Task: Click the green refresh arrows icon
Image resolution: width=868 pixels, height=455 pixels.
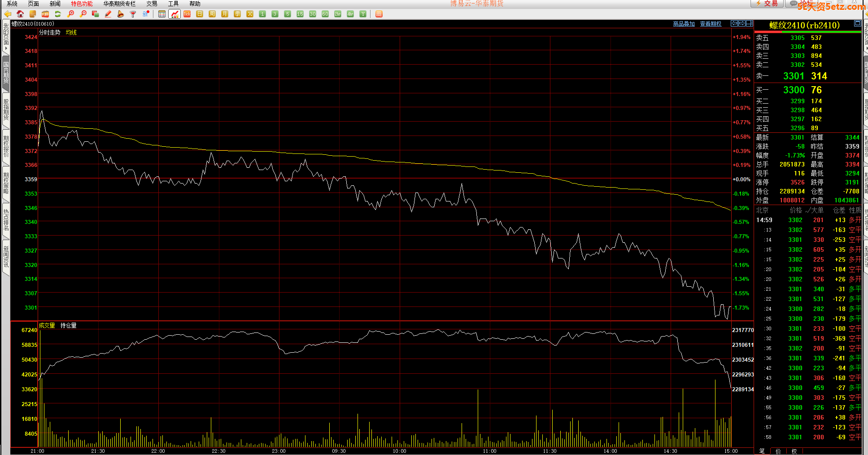Action: (58, 14)
